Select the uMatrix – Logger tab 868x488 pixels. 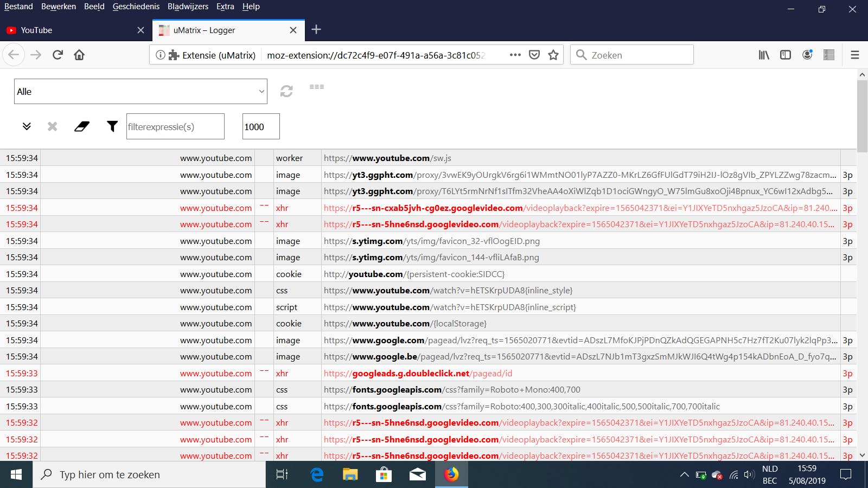228,30
